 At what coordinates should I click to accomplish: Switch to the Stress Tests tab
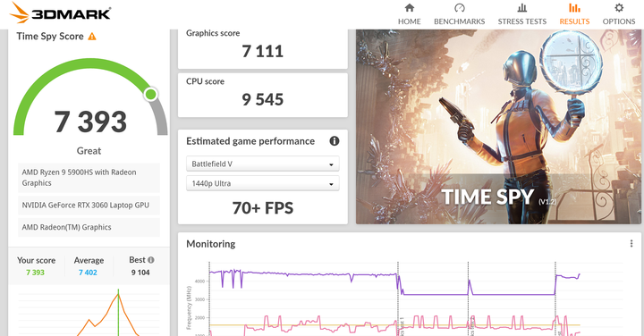point(522,14)
